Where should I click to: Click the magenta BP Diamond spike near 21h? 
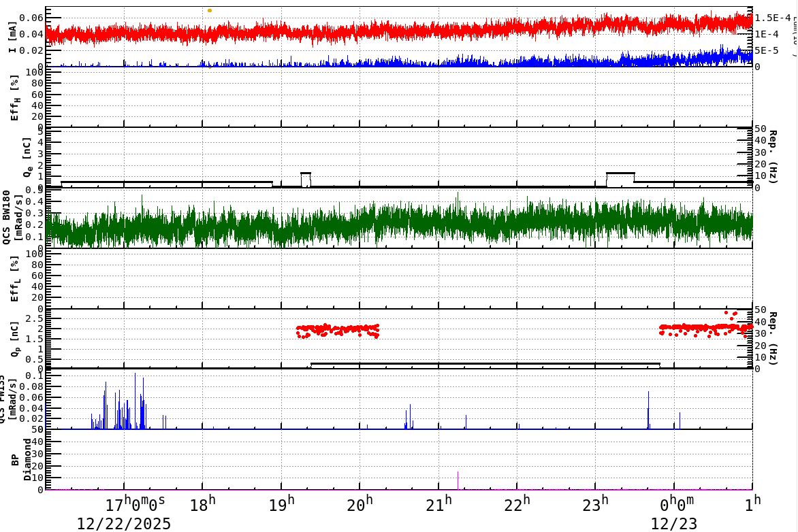(458, 481)
